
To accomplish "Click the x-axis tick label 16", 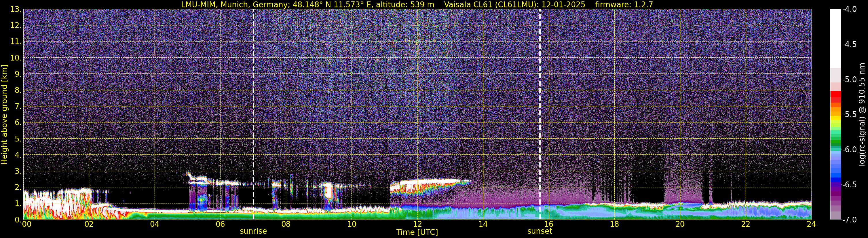I will 548,224.
